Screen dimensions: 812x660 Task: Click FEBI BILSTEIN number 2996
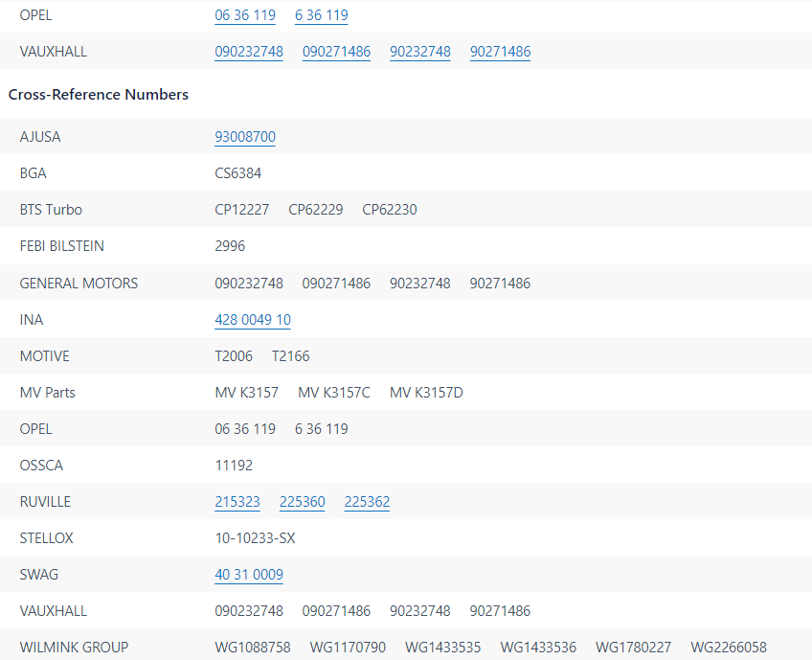click(x=230, y=246)
